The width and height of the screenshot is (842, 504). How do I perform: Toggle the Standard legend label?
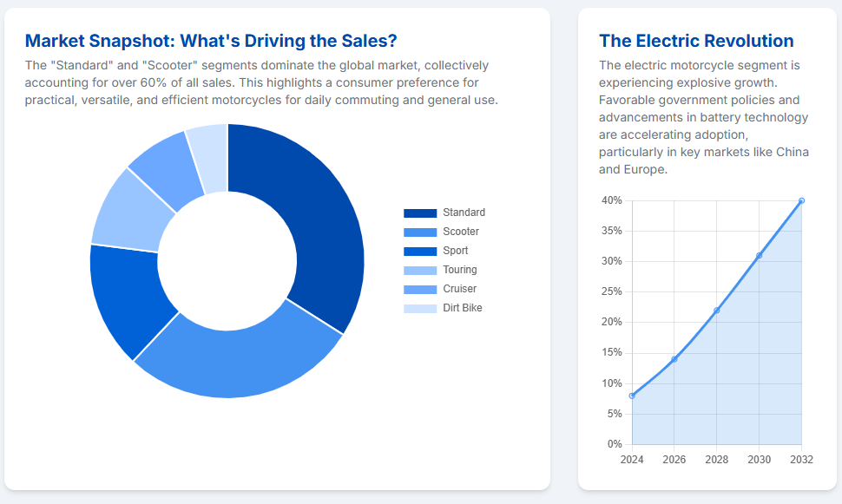464,213
